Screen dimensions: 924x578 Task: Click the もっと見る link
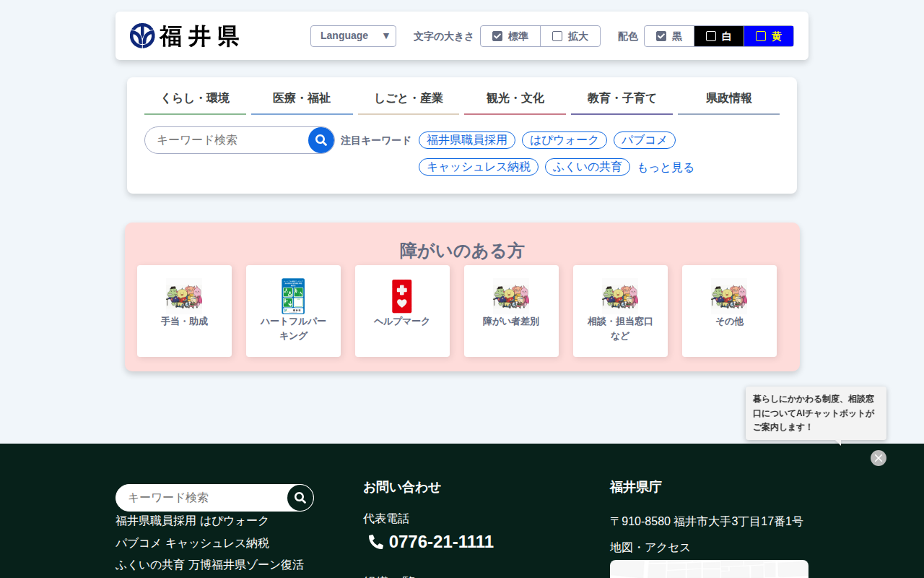pyautogui.click(x=665, y=168)
